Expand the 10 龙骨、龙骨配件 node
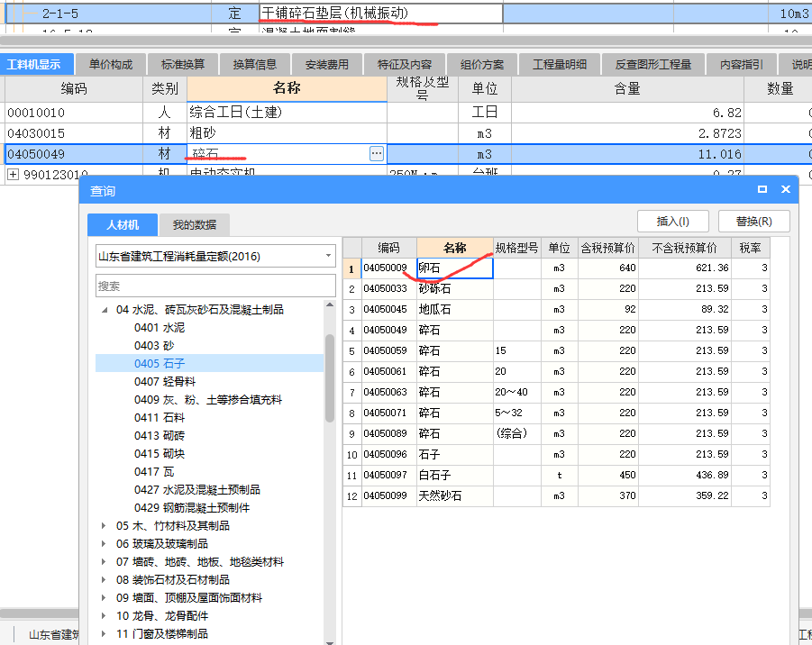The width and height of the screenshot is (812, 645). point(104,616)
